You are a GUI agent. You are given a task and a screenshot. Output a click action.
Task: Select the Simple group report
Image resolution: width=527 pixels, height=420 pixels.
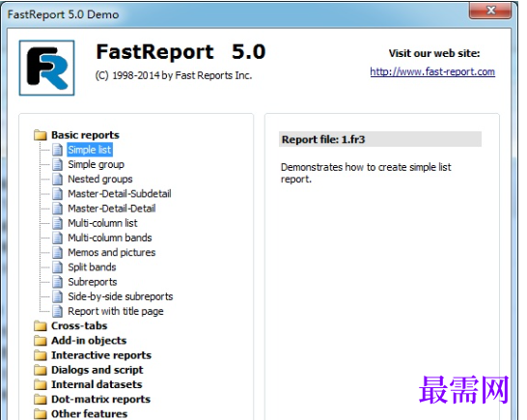click(97, 164)
